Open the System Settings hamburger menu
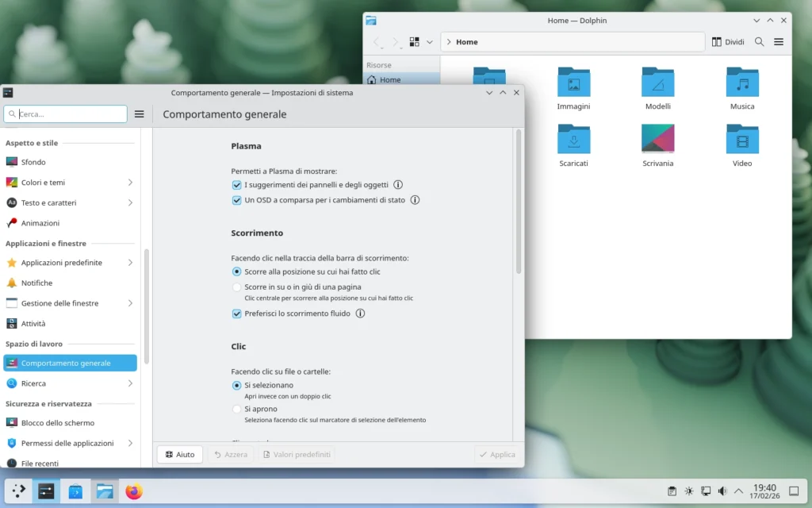The image size is (812, 508). tap(139, 114)
